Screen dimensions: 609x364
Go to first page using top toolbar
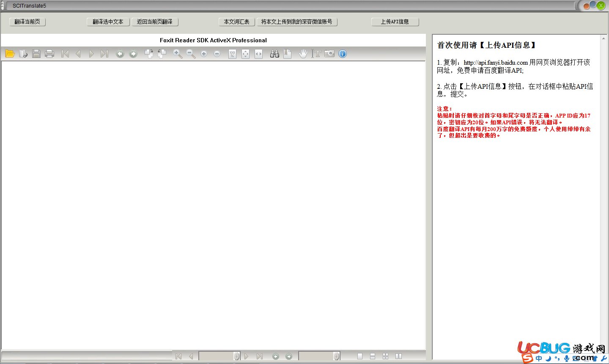tap(65, 54)
